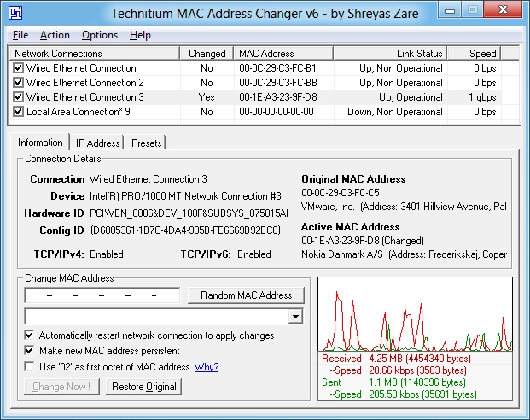Switch to the IP Address tab
The image size is (530, 420).
coord(97,143)
